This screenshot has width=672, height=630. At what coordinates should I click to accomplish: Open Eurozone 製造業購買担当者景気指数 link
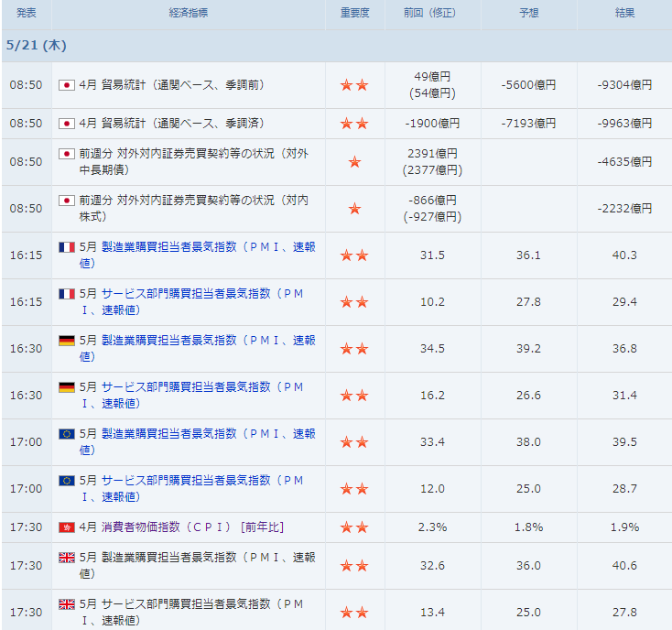pyautogui.click(x=198, y=442)
